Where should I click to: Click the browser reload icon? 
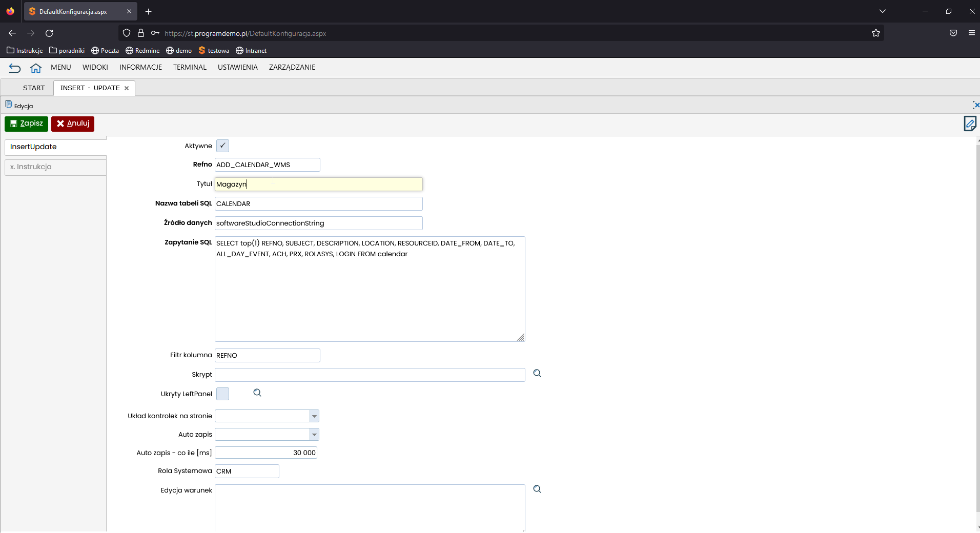[49, 33]
